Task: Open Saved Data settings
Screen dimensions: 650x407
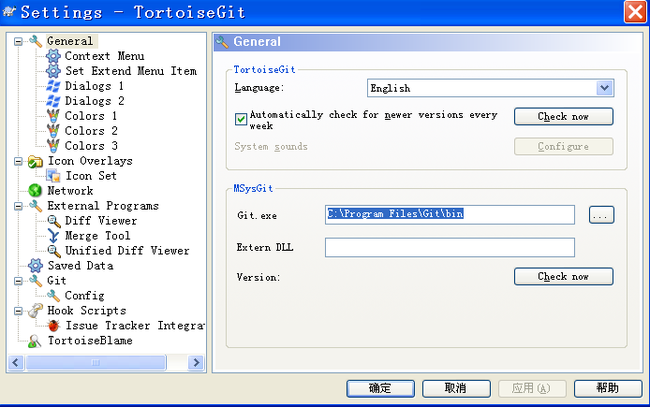Action: pyautogui.click(x=80, y=266)
